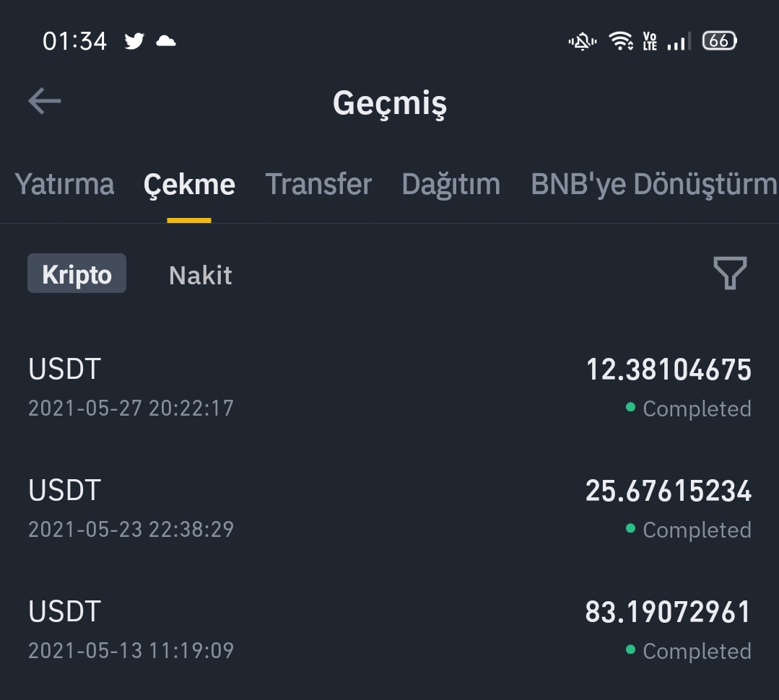Open the BNB'ye Dönüştürme tab

coord(653,185)
